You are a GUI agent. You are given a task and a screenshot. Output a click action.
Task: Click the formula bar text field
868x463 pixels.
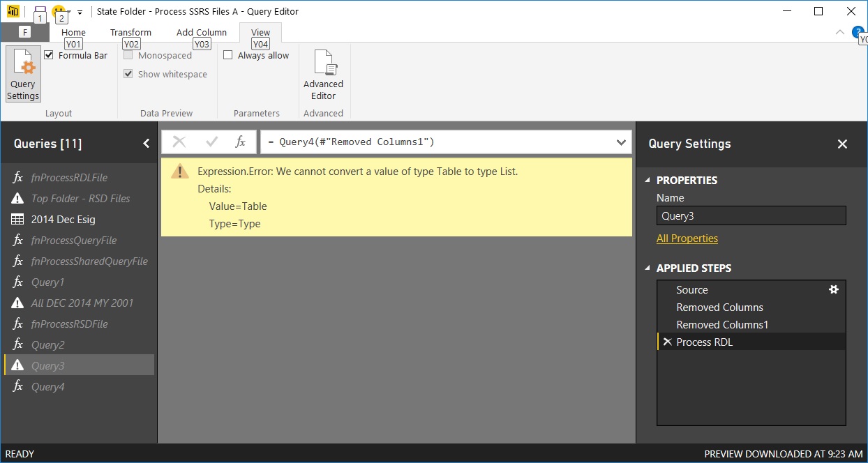coord(437,142)
